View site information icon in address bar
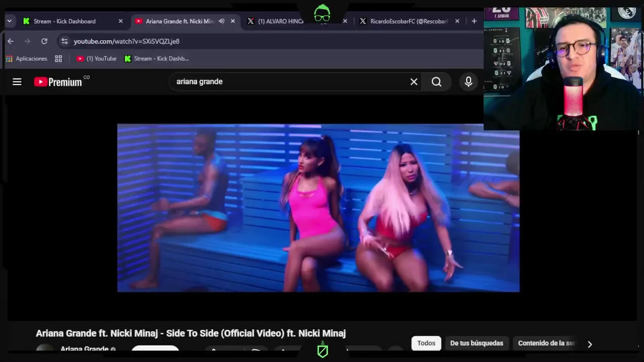This screenshot has width=644, height=362. [64, 41]
